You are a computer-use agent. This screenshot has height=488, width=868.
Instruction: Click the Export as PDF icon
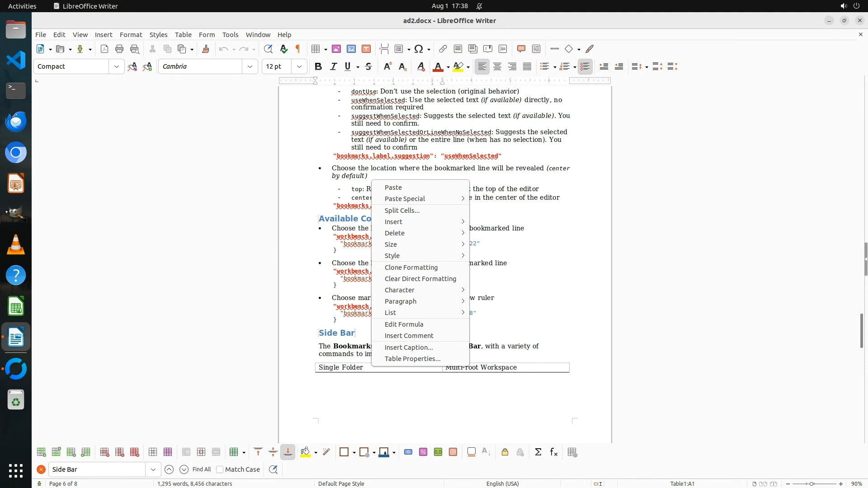104,49
